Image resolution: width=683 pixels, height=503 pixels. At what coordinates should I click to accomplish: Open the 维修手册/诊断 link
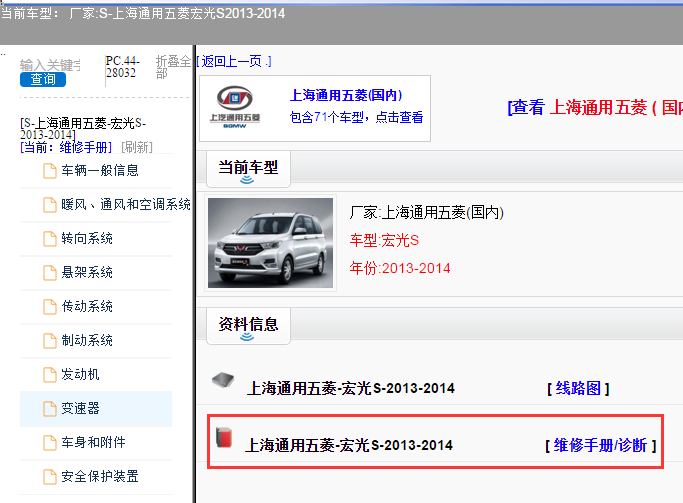600,445
